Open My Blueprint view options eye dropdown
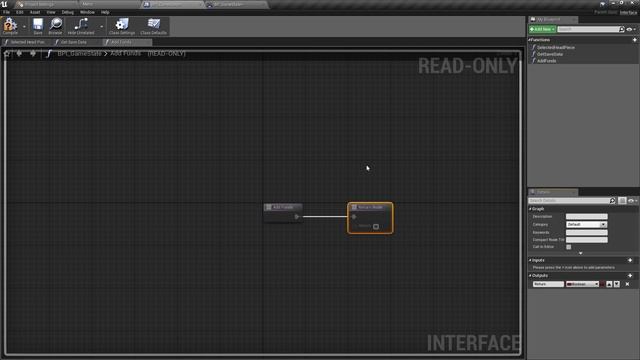This screenshot has width=640, height=360. [631, 29]
